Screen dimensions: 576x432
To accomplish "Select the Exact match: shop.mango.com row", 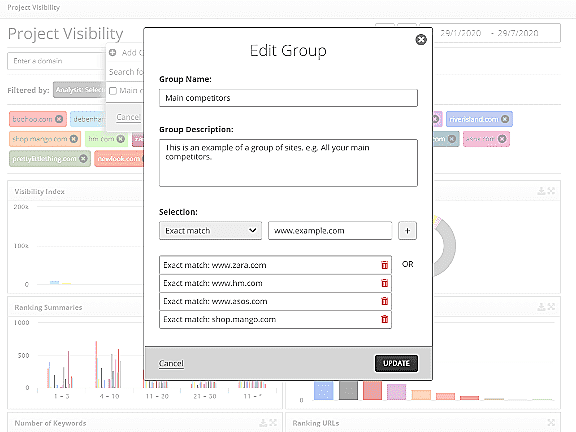I will pyautogui.click(x=275, y=319).
